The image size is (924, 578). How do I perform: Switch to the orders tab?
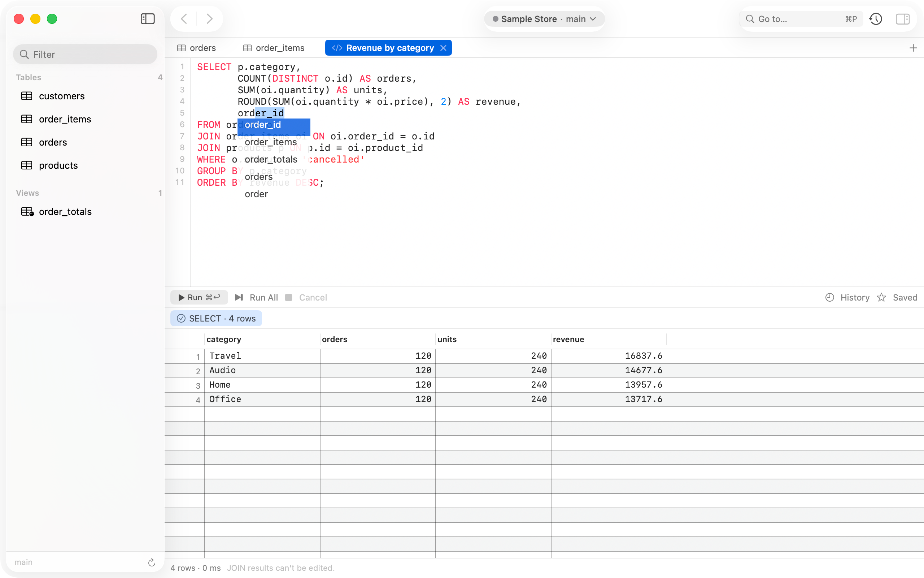(197, 48)
